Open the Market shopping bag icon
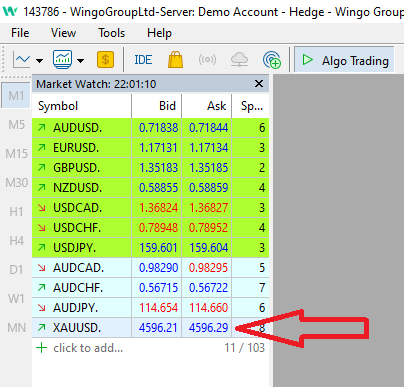Viewport: 404px width, 387px height. point(175,60)
